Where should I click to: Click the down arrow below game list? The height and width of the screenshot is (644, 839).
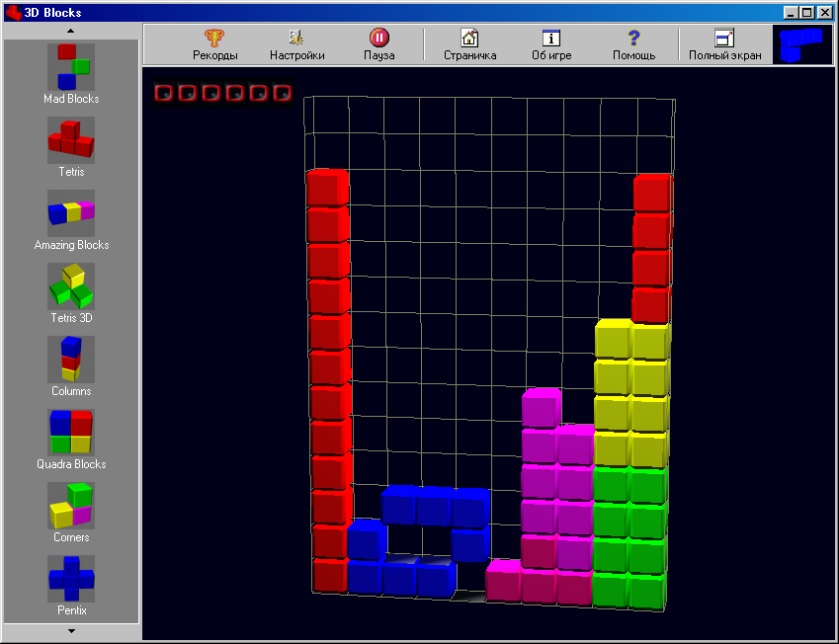[x=71, y=631]
